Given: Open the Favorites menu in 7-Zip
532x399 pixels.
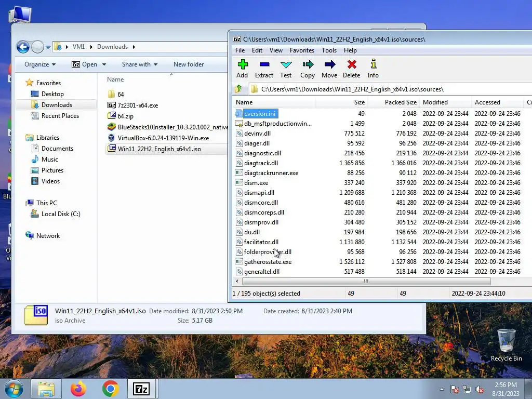Looking at the screenshot, I should pyautogui.click(x=302, y=50).
